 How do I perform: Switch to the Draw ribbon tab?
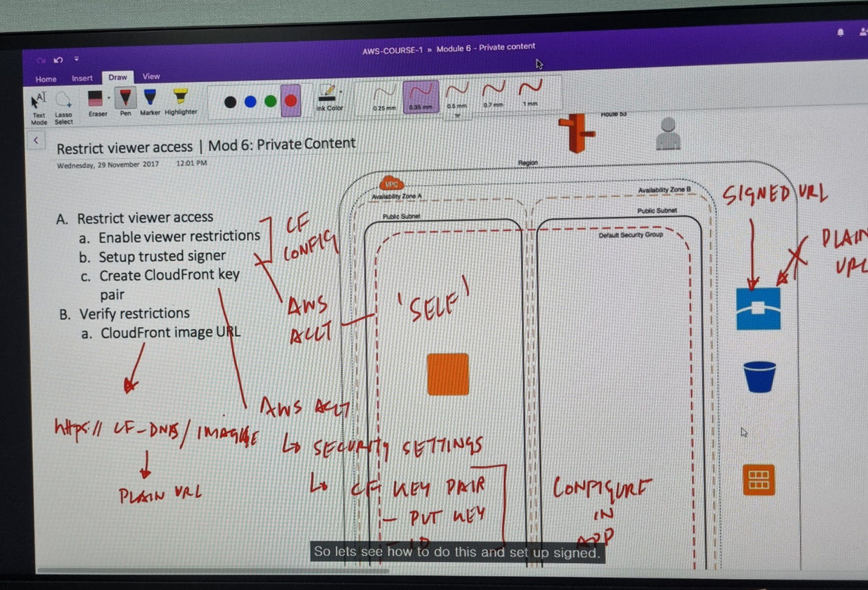(118, 78)
